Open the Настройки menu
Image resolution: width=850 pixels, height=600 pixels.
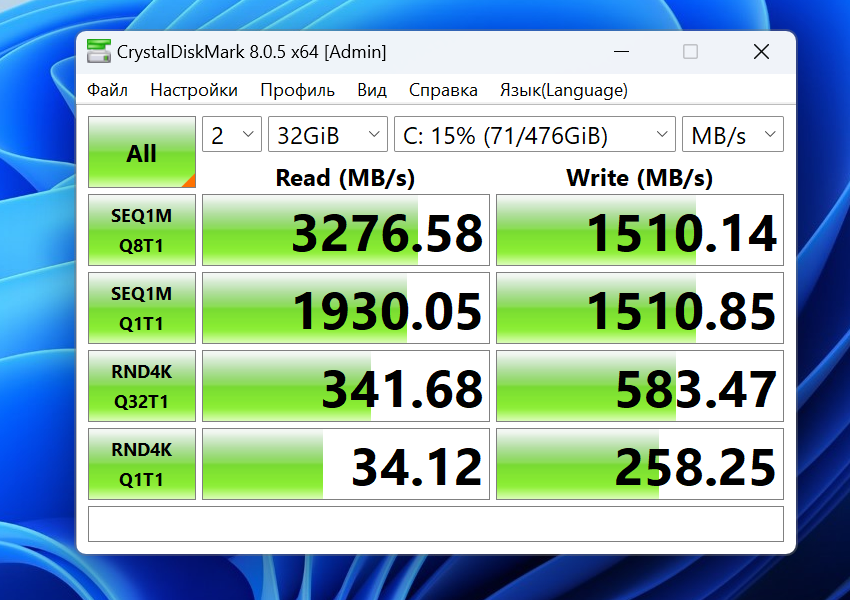194,90
